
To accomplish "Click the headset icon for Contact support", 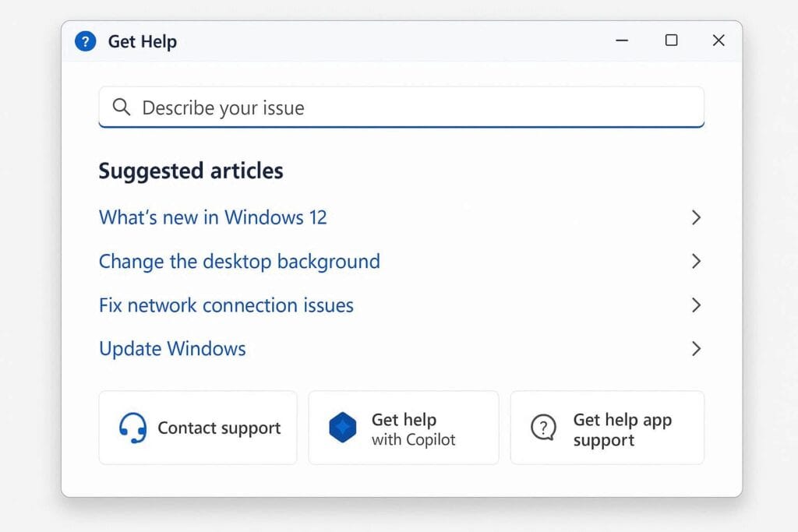I will coord(132,428).
